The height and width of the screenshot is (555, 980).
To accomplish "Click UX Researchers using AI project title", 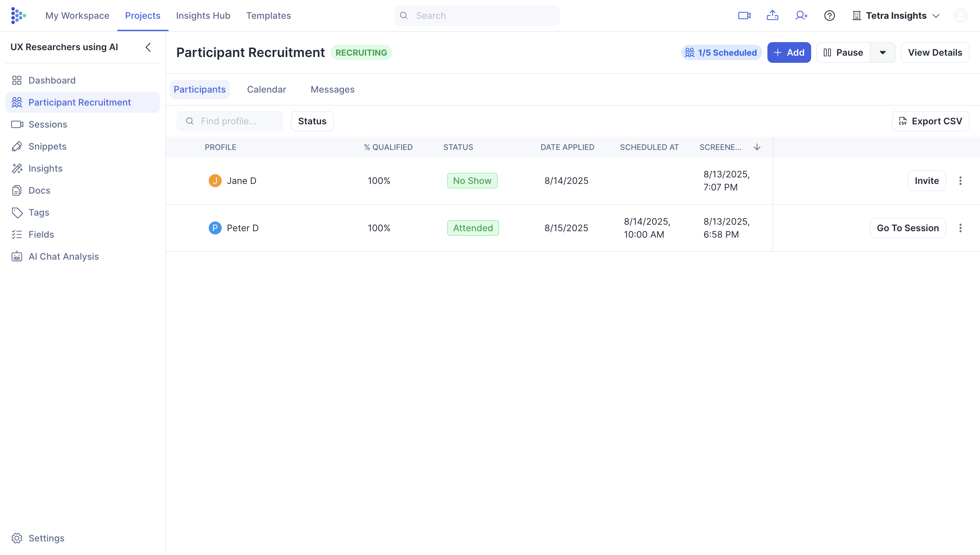I will point(64,47).
